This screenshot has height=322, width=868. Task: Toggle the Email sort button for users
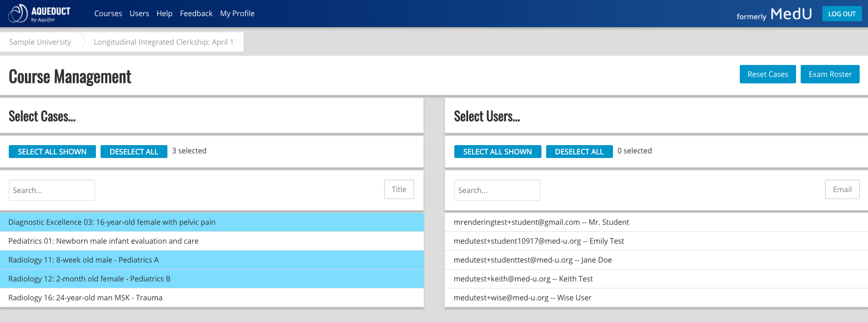click(x=842, y=189)
